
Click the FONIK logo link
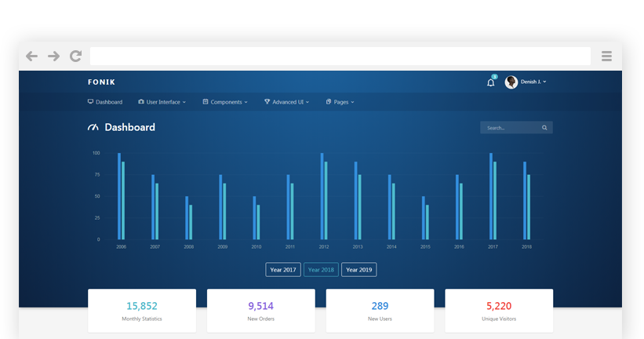[x=101, y=82]
